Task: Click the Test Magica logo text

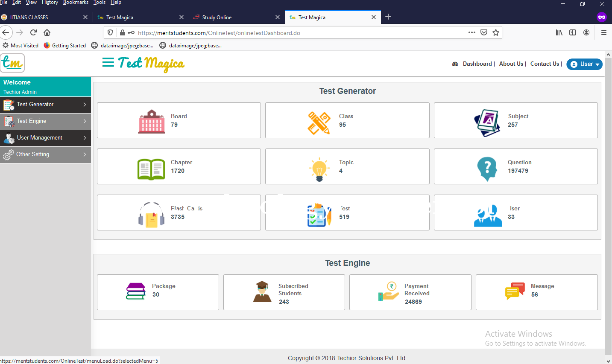Action: pyautogui.click(x=151, y=64)
